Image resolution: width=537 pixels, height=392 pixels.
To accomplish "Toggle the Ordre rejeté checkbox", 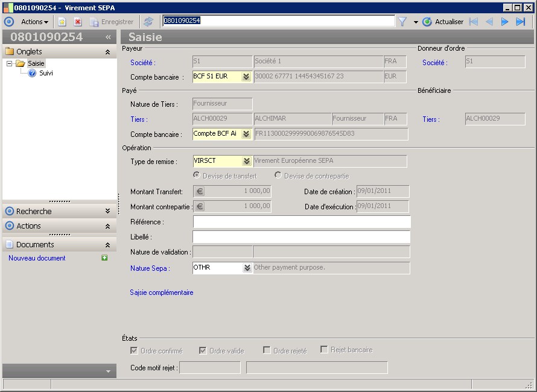I will tap(267, 350).
